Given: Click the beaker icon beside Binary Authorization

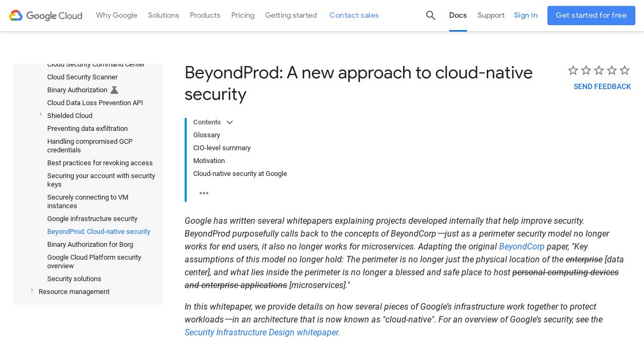Looking at the screenshot, I should point(114,90).
